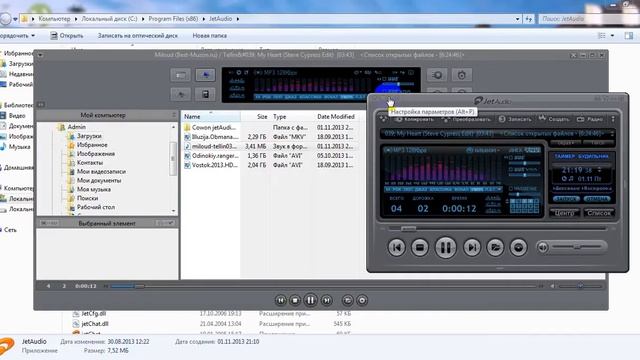Viewport: 640px width, 360px height.
Task: Click ОТМЕНА timer button
Action: (597, 199)
